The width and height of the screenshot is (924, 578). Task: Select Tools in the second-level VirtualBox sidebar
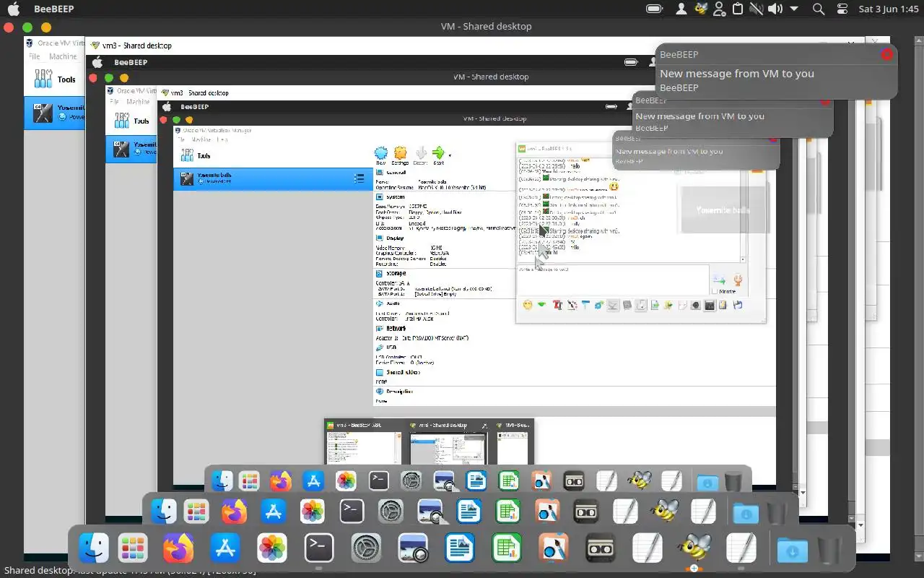(x=131, y=121)
